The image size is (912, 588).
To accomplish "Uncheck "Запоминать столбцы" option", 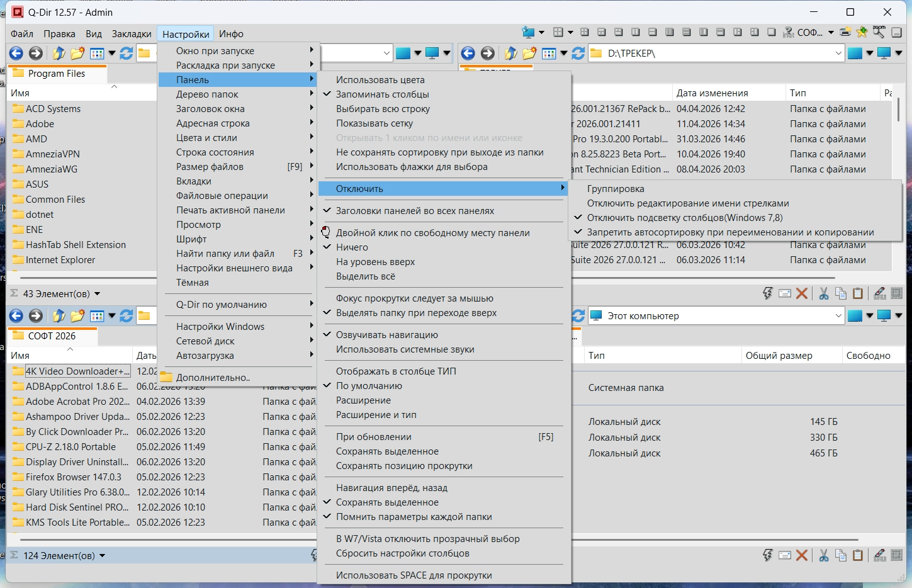I will [383, 94].
